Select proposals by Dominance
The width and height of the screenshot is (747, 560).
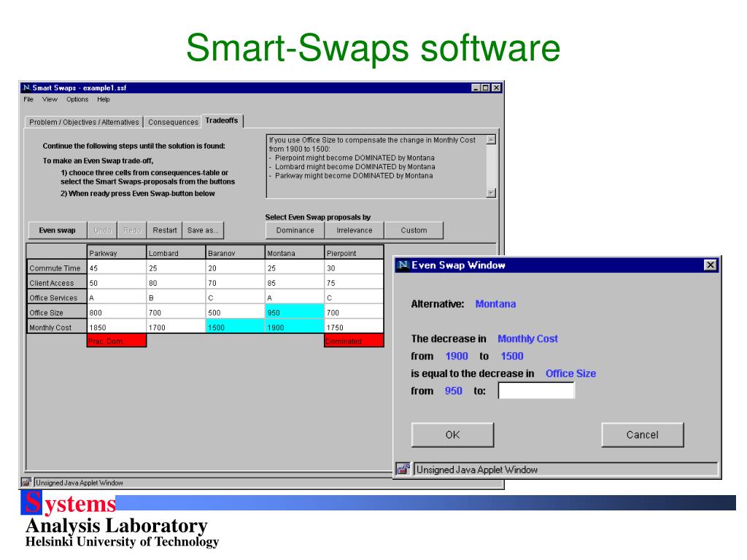click(295, 230)
